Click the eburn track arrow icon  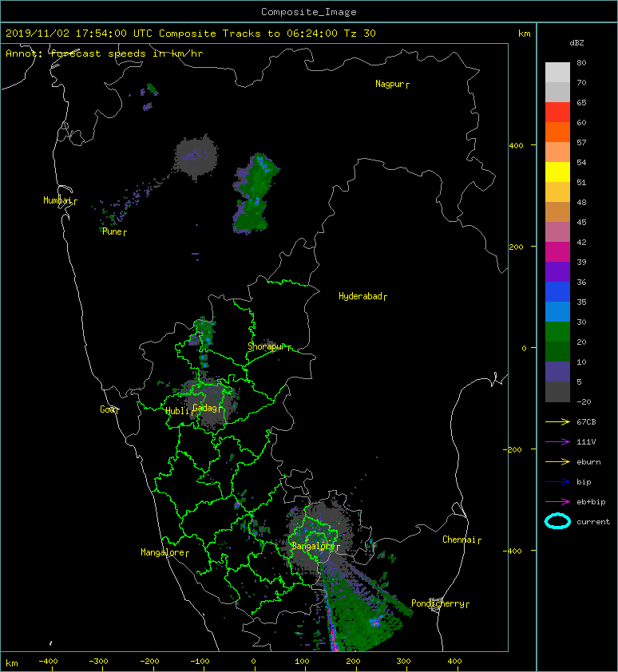557,462
